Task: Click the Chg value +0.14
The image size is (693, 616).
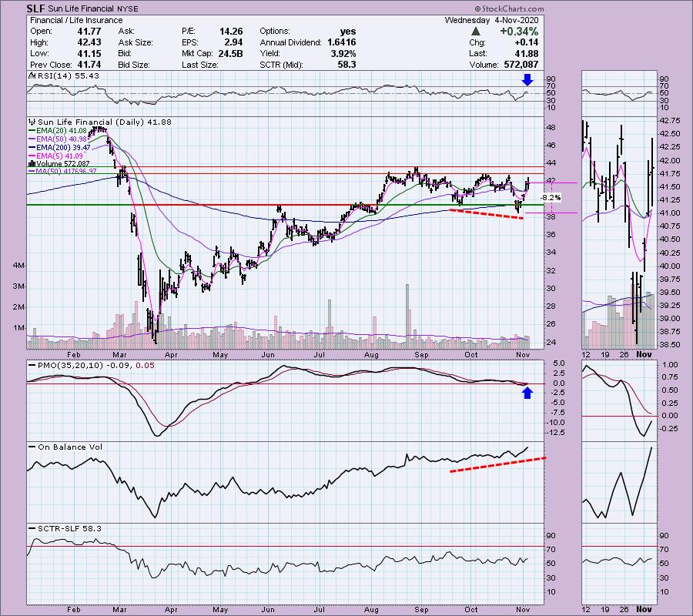Action: click(x=527, y=42)
